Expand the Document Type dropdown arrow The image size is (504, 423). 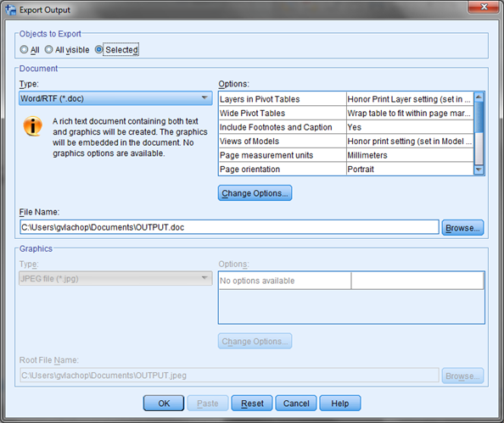coord(204,97)
